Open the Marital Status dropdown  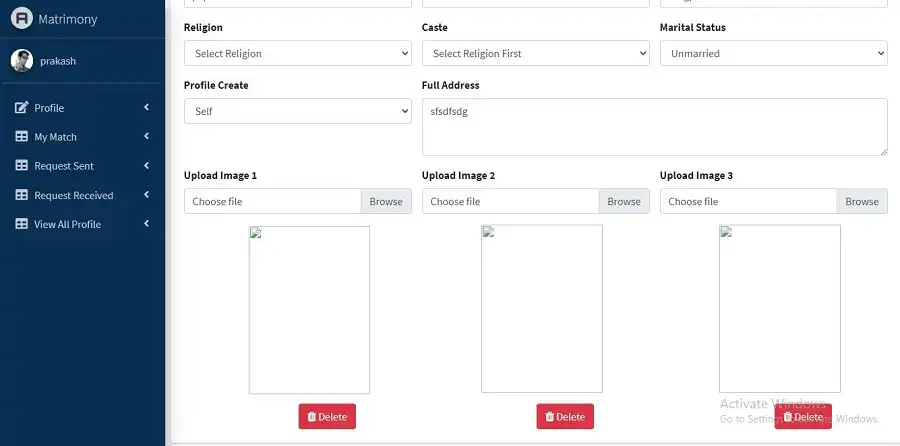773,53
